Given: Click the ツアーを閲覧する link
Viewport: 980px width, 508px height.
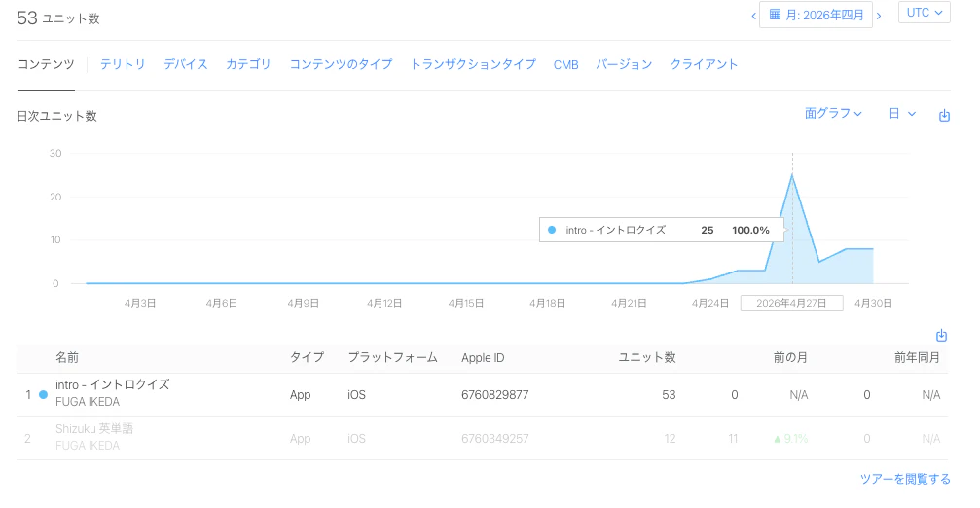Looking at the screenshot, I should pyautogui.click(x=905, y=479).
